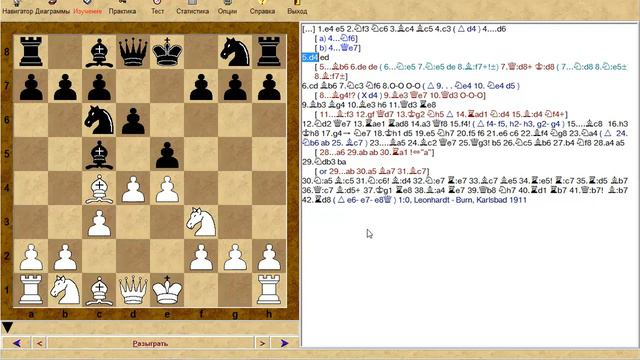The image size is (640, 360).
Task: Select the white knight on f3
Action: pos(201,222)
